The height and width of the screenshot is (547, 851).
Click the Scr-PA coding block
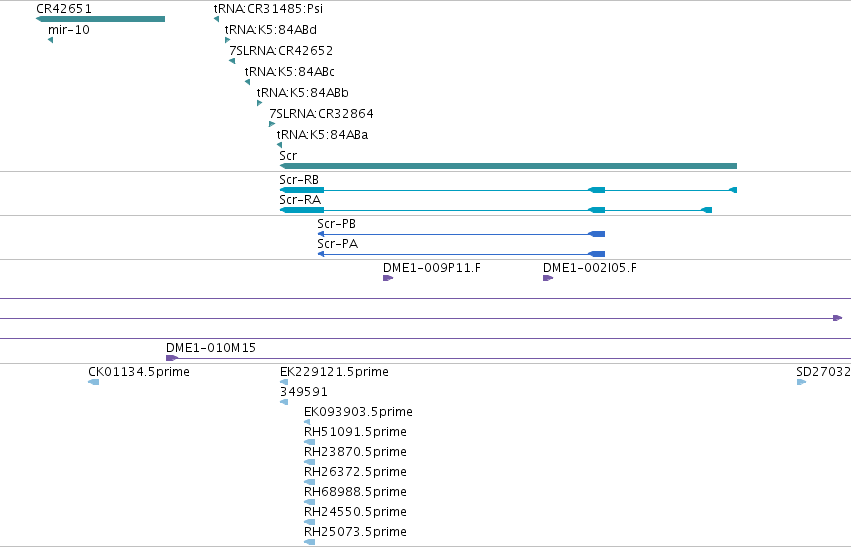coord(597,254)
